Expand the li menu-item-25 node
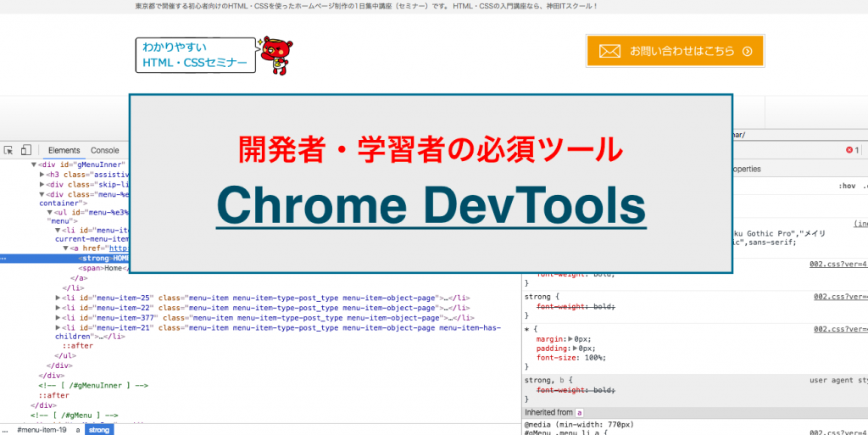The image size is (868, 435). pyautogui.click(x=58, y=298)
